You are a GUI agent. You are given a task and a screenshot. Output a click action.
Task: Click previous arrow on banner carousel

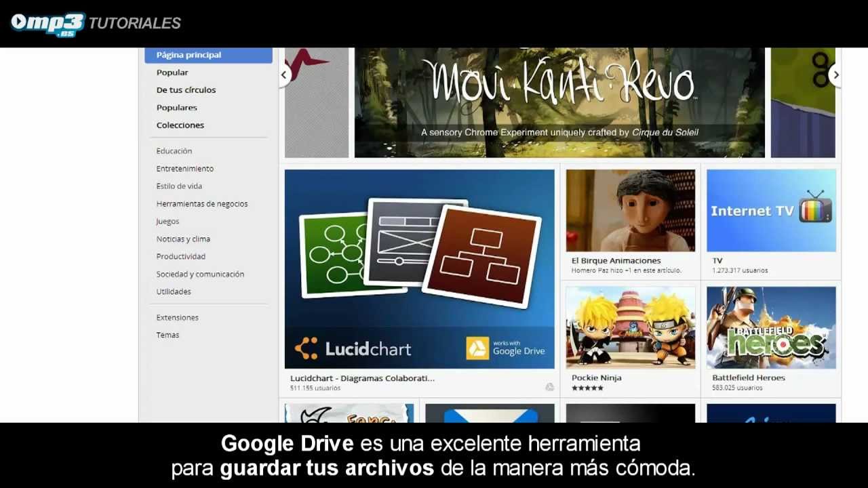[285, 75]
